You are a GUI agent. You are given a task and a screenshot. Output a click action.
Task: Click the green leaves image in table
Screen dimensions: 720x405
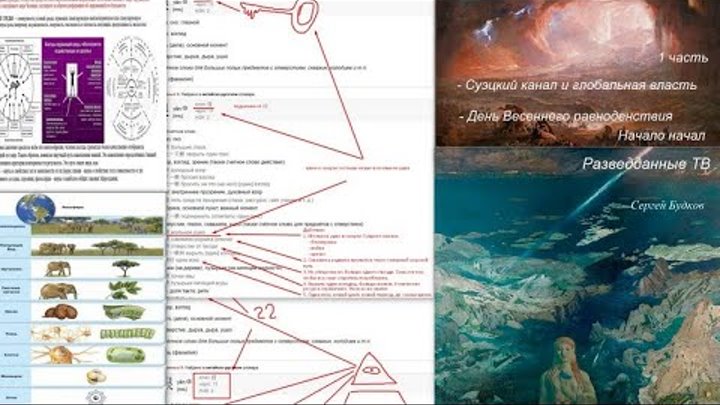(124, 290)
